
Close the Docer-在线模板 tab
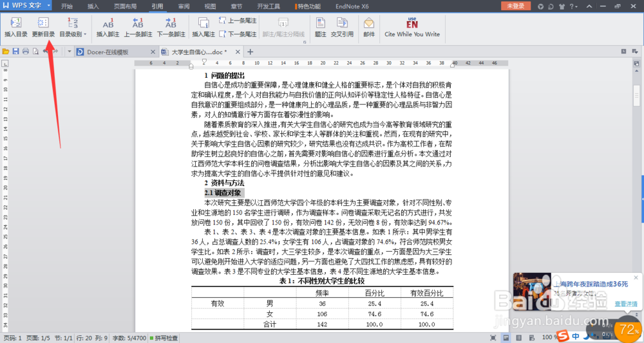coord(153,52)
